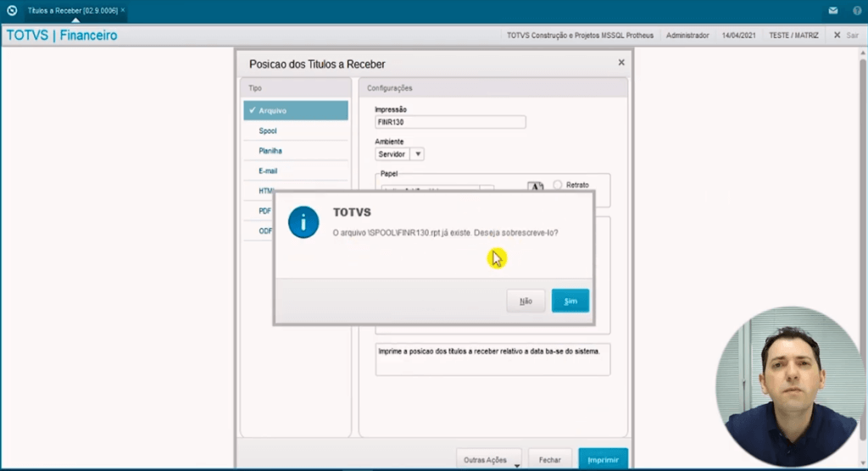Decline overwrite with the Não button
Viewport: 868px width, 471px height.
[526, 301]
